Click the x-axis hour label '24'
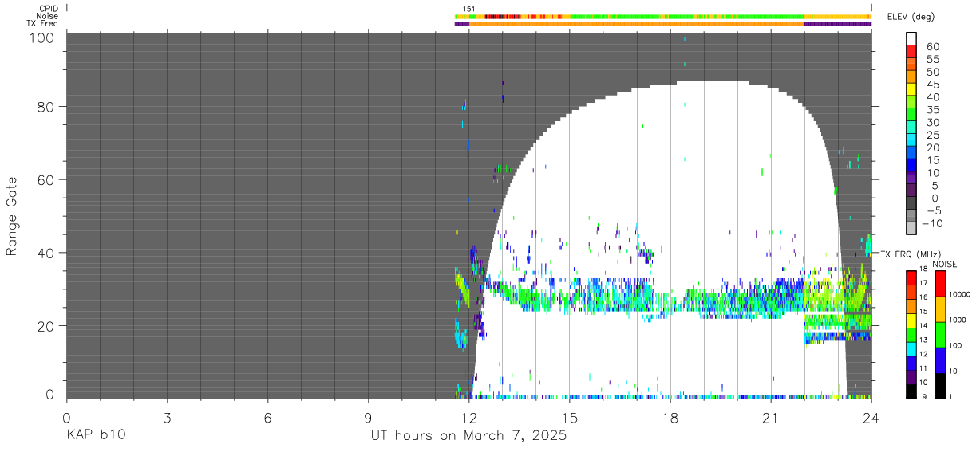980x452 pixels. point(871,417)
